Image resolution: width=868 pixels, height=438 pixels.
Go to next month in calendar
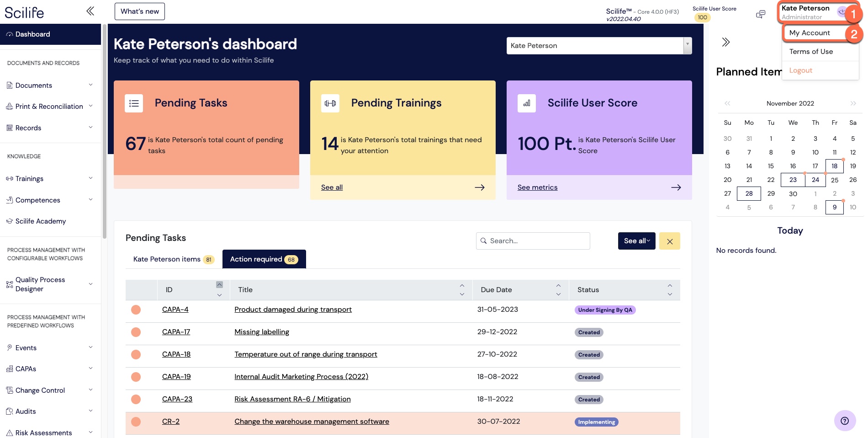(853, 103)
